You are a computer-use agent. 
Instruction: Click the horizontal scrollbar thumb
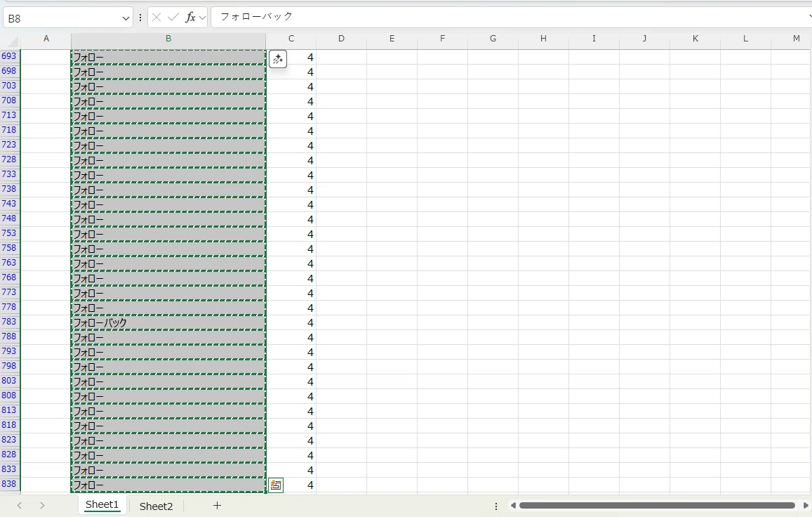tap(657, 505)
